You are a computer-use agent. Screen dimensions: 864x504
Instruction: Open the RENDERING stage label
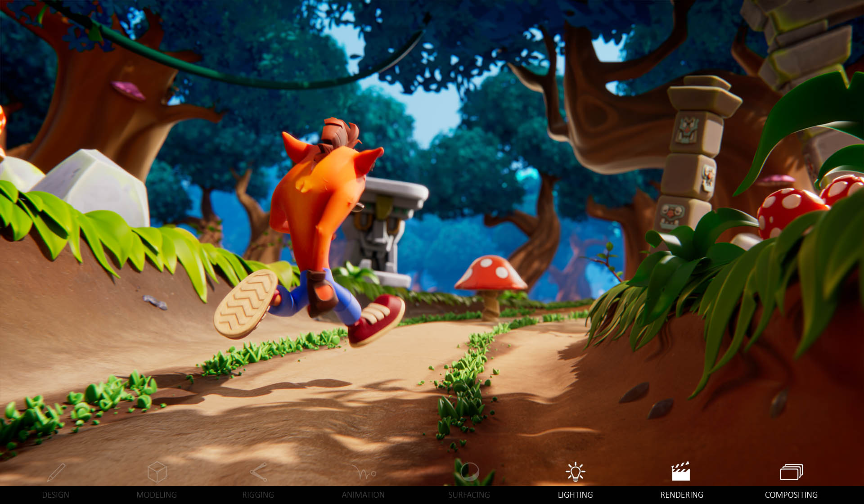click(682, 495)
